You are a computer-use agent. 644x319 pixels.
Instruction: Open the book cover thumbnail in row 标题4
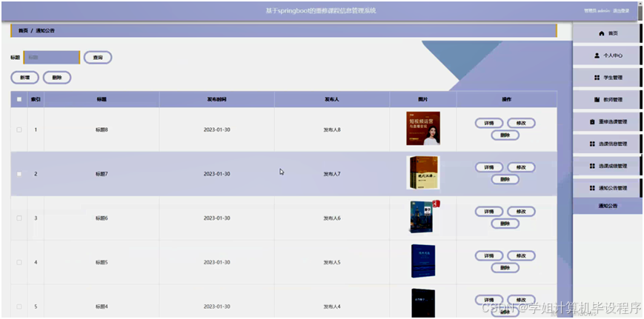pyautogui.click(x=423, y=303)
